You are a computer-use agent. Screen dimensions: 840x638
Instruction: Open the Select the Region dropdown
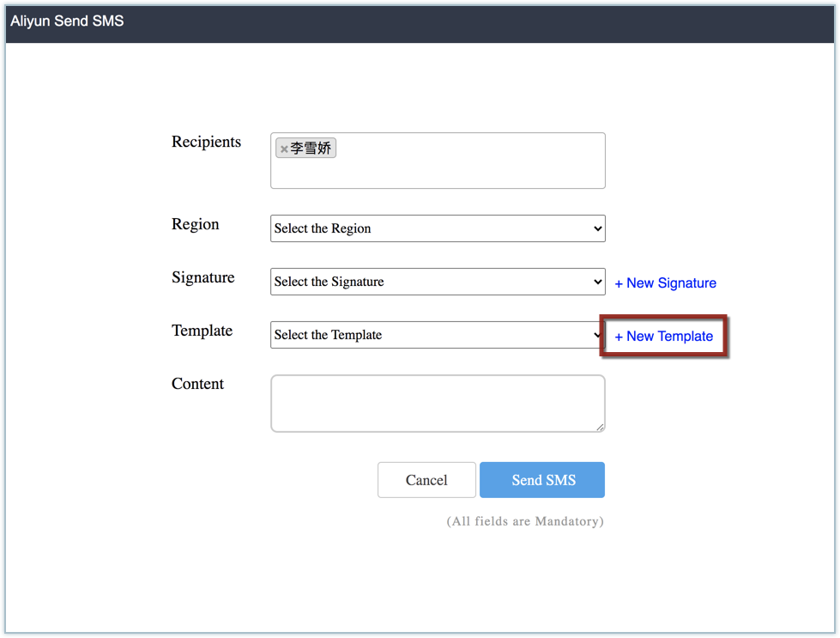(438, 228)
